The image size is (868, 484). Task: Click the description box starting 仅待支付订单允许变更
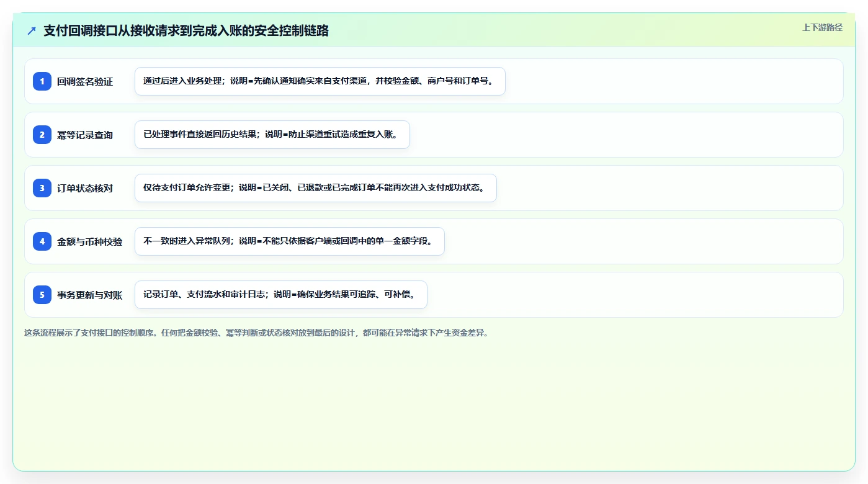(316, 188)
